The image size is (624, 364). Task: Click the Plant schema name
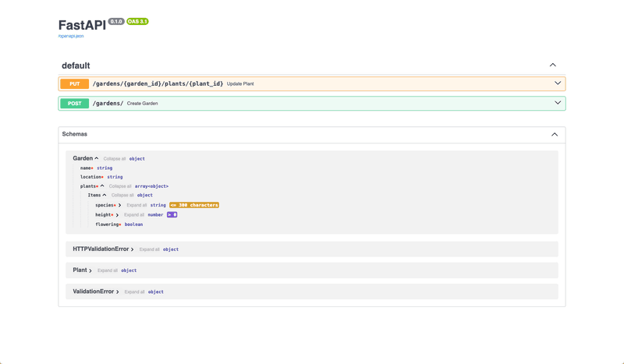[80, 270]
